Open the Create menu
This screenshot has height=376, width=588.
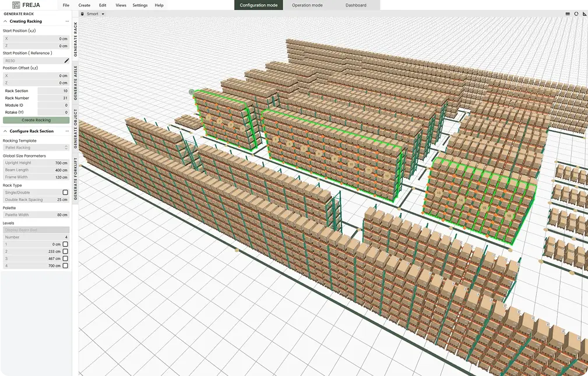84,5
